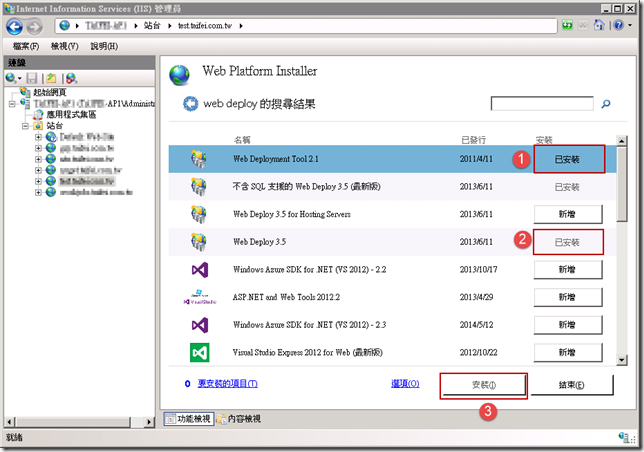Click the Save disk icon in Connections toolbar
Viewport: 644px width, 452px height.
(32, 78)
